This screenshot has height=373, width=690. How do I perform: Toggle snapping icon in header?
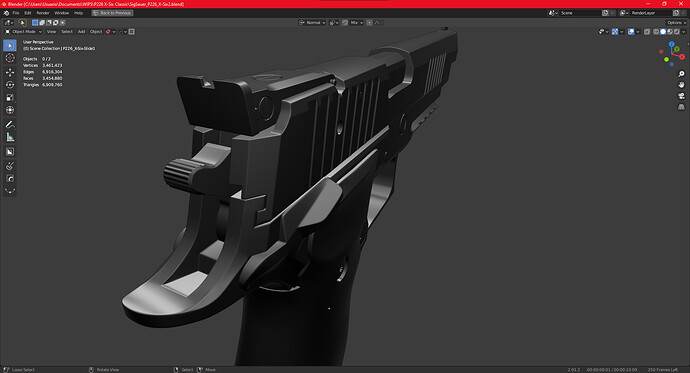(345, 22)
